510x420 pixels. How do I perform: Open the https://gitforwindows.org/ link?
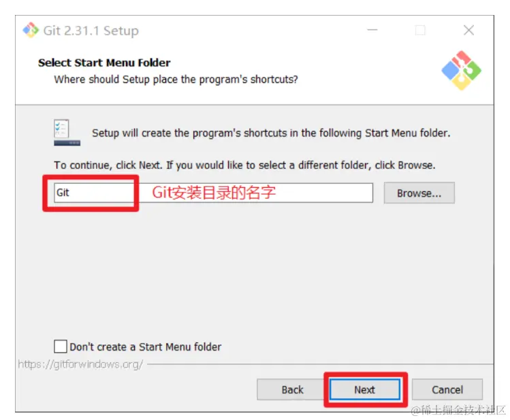click(x=80, y=364)
